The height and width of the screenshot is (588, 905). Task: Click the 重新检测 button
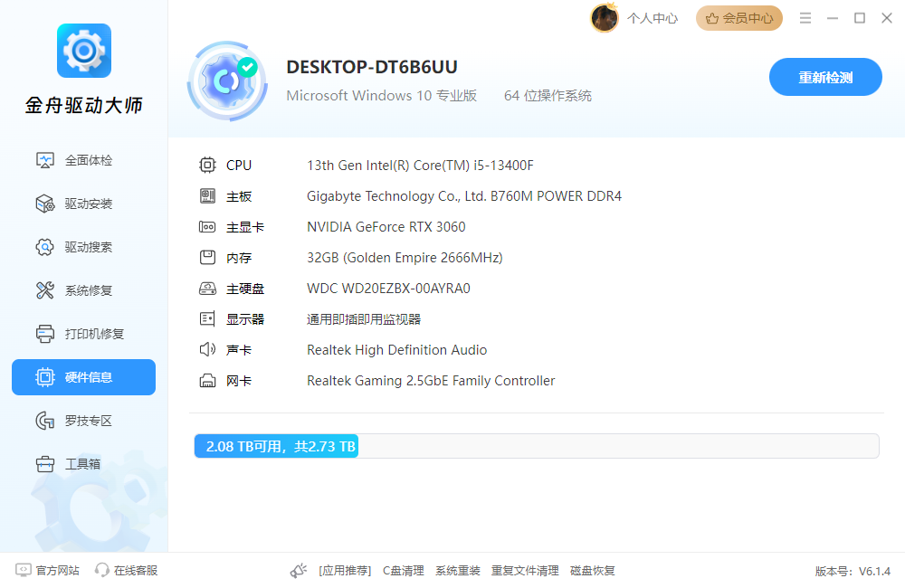tap(825, 77)
